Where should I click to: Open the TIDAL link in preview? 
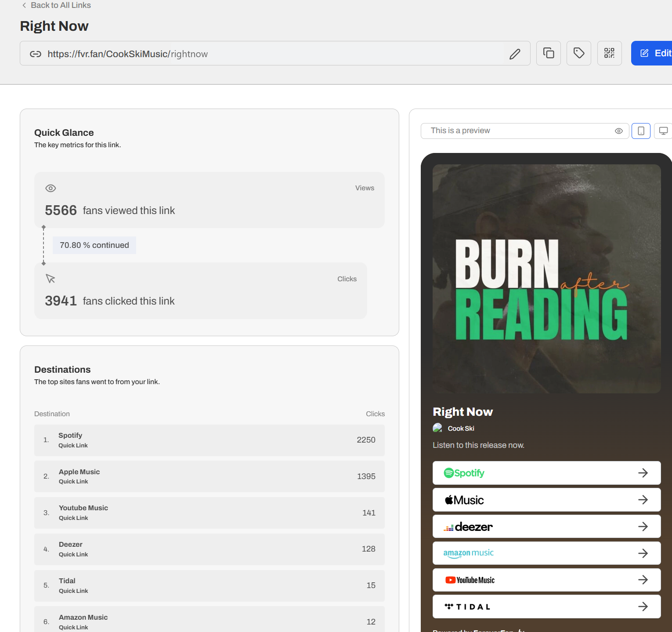tap(546, 607)
